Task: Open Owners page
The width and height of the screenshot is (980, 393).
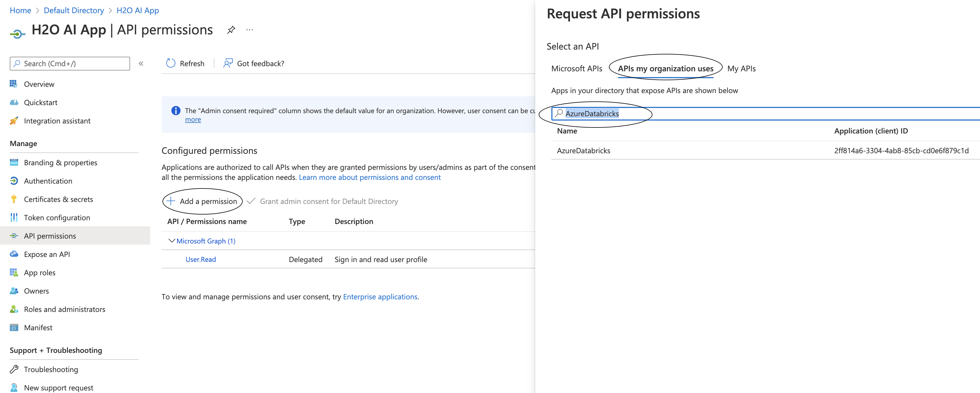Action: tap(36, 291)
